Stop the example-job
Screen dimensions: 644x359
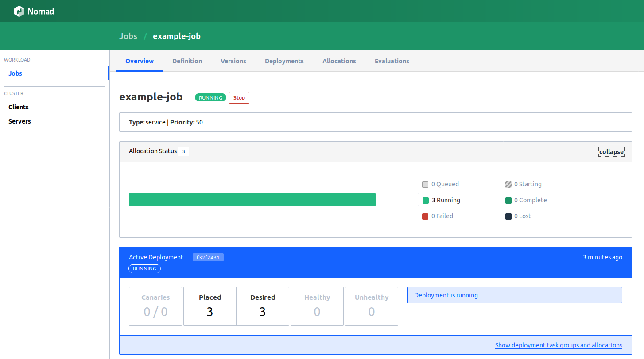point(239,98)
